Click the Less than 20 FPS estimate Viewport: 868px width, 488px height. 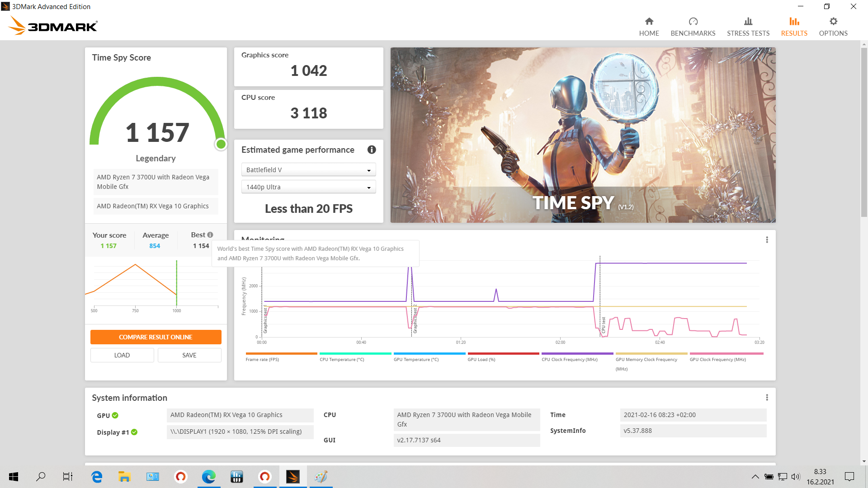[308, 209]
